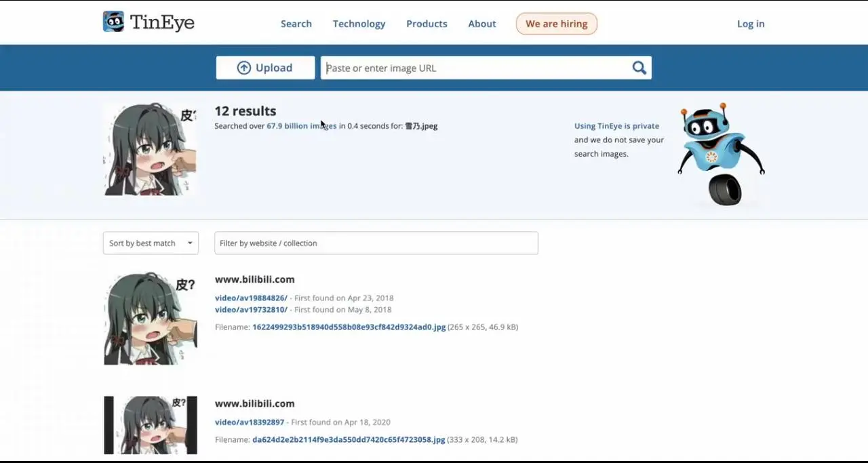This screenshot has width=868, height=463.
Task: Click the First found on Apr 18, 2020 text
Action: coord(341,422)
